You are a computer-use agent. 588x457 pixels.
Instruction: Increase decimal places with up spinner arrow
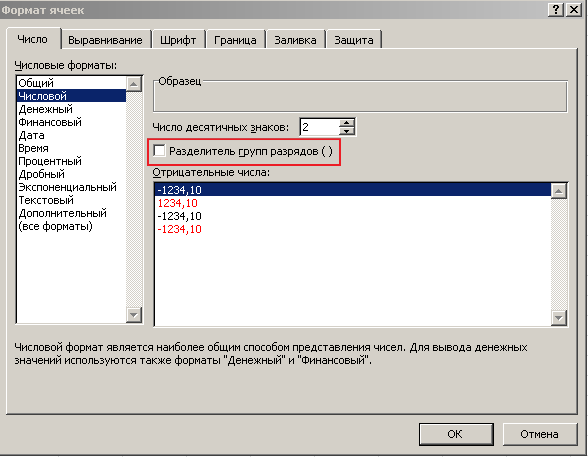point(347,123)
